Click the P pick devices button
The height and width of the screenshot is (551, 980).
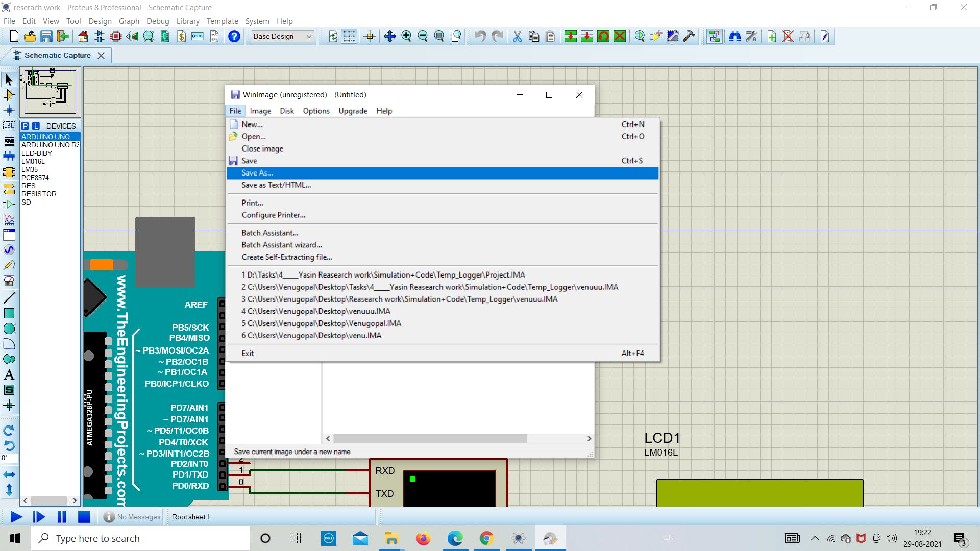coord(25,126)
